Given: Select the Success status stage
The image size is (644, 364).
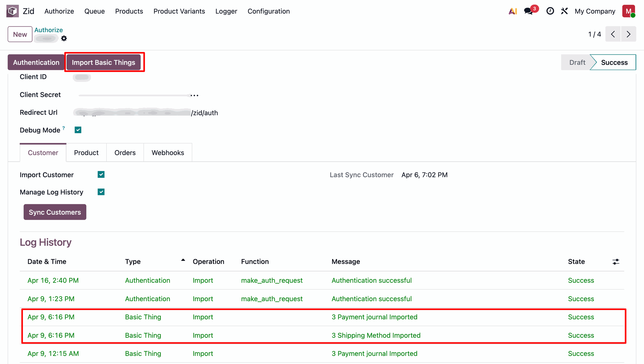Looking at the screenshot, I should tap(614, 62).
